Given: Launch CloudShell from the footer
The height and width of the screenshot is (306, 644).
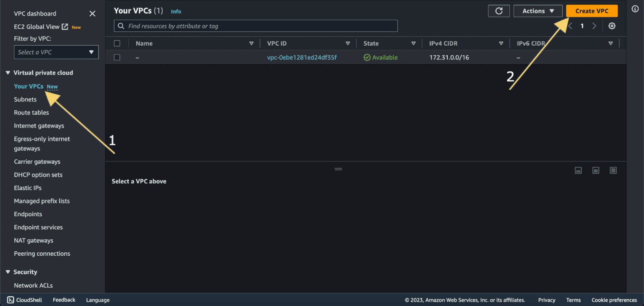Looking at the screenshot, I should (24, 300).
